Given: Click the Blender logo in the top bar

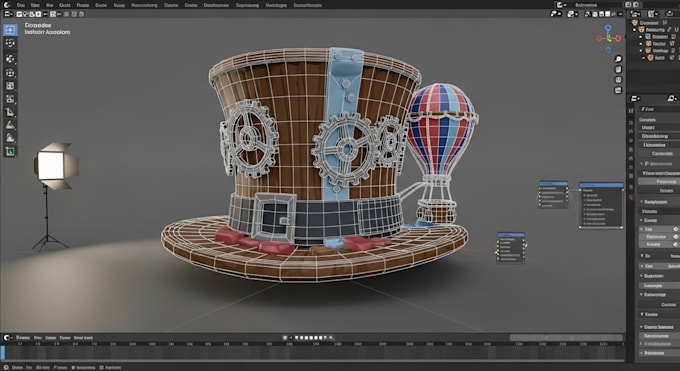Looking at the screenshot, I should click(7, 5).
